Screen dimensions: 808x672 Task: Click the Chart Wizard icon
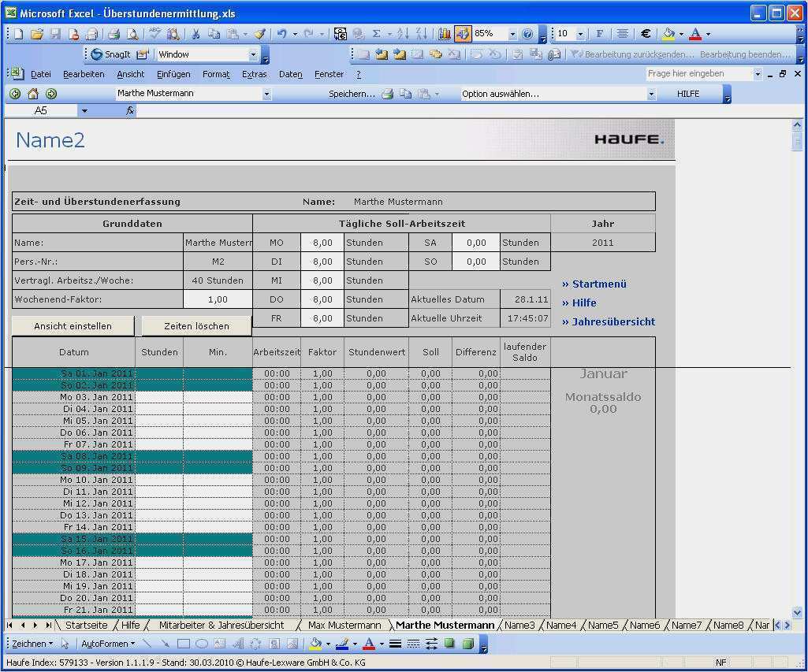[444, 34]
